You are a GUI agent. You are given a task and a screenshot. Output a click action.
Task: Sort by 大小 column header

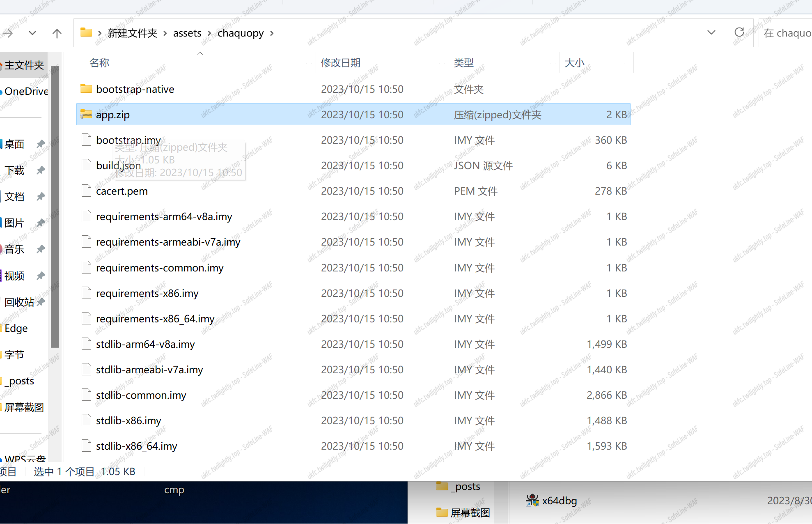tap(574, 63)
